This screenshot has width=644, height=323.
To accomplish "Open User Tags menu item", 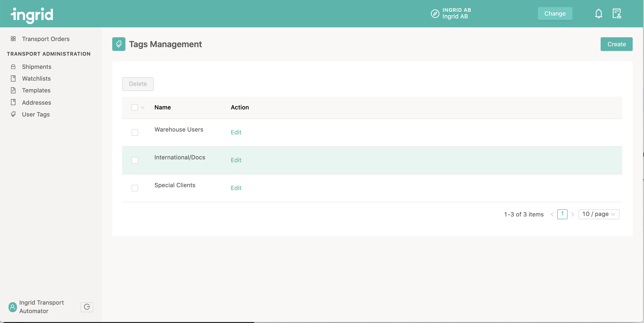I will pos(36,114).
